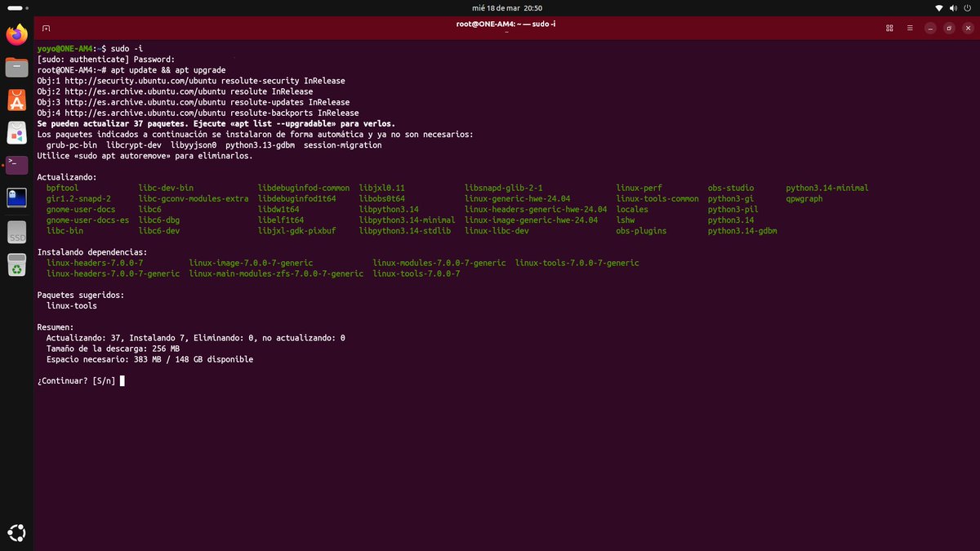
Task: Minimize the terminal window
Action: point(930,28)
